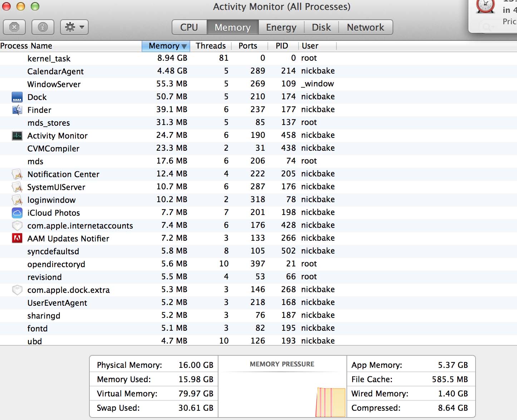Click the Activity Monitor process icon
This screenshot has height=420, width=517.
tap(17, 136)
